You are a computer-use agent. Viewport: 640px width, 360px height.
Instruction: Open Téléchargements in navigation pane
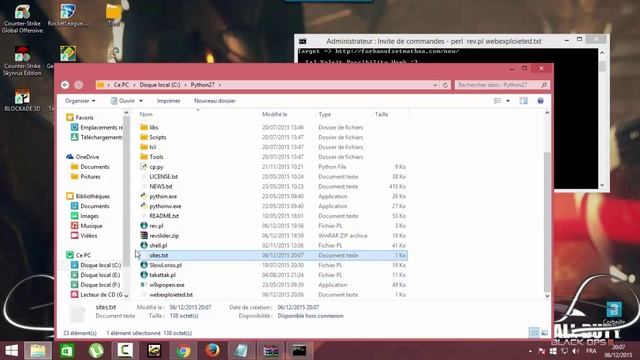[97, 137]
